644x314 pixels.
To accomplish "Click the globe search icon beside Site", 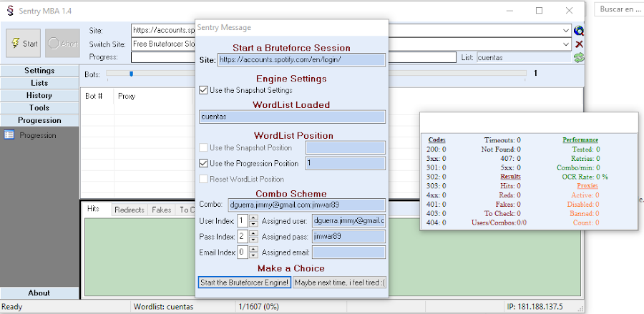I will (579, 31).
